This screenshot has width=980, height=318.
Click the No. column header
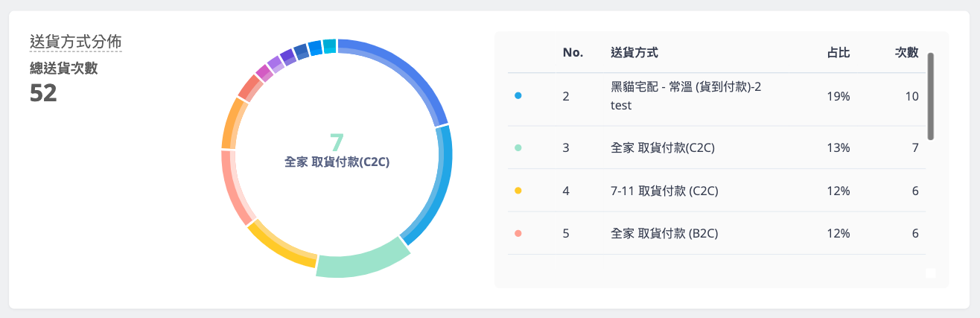[x=572, y=53]
